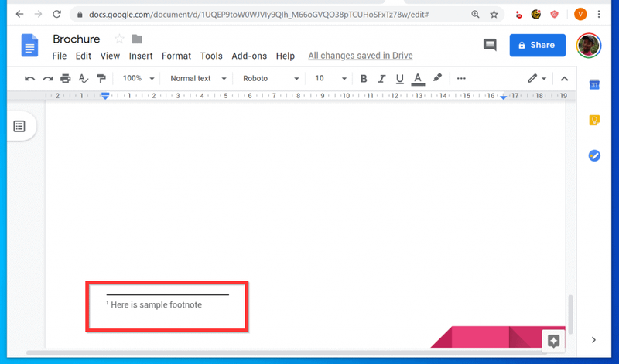Open the Google Docs home icon

coord(29,46)
